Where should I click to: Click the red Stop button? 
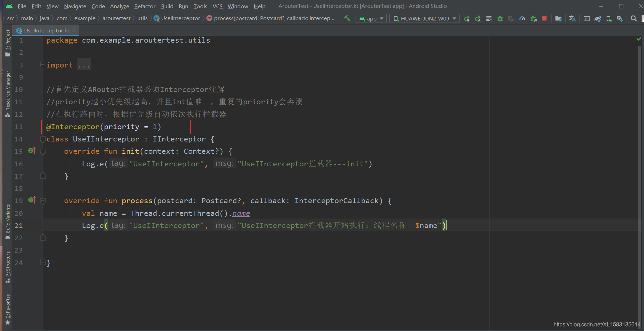point(544,18)
